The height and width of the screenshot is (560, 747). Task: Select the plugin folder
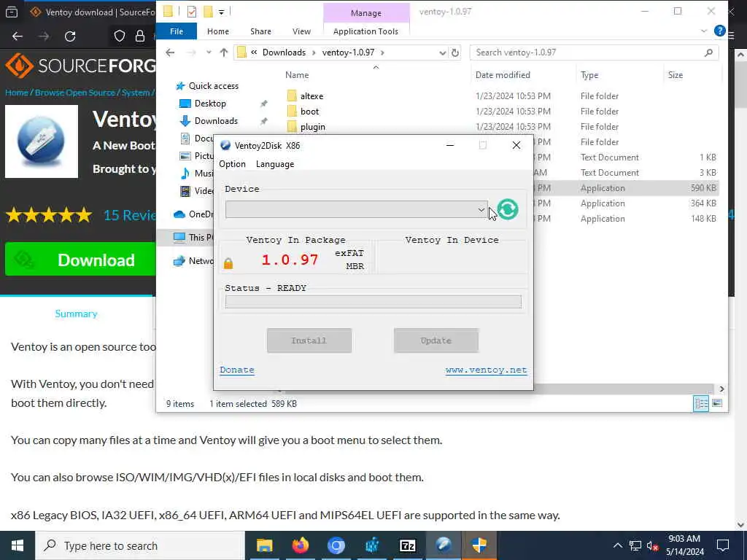[312, 127]
